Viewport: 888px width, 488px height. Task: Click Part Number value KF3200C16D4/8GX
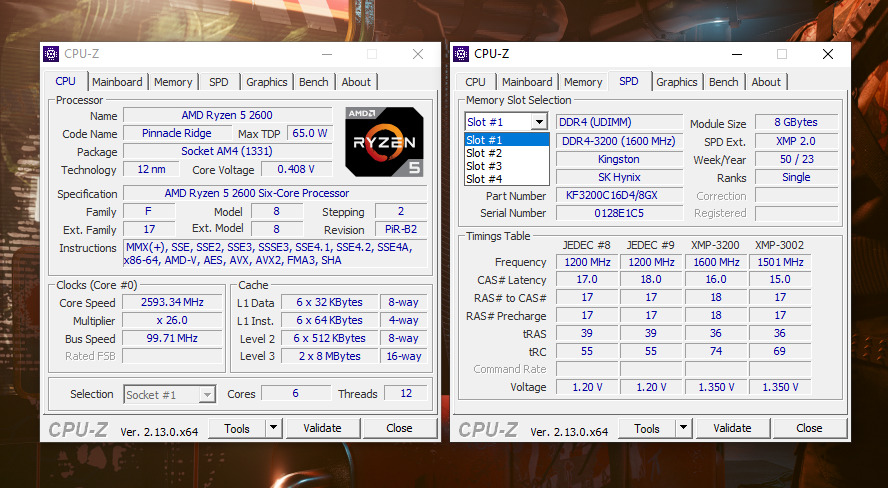[x=619, y=195]
